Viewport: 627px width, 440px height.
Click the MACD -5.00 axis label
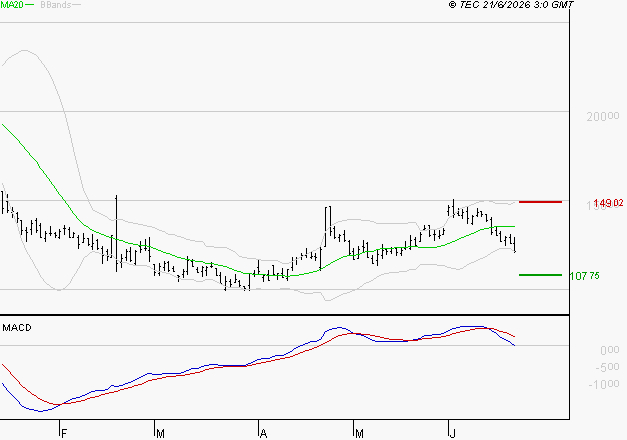pyautogui.click(x=607, y=367)
